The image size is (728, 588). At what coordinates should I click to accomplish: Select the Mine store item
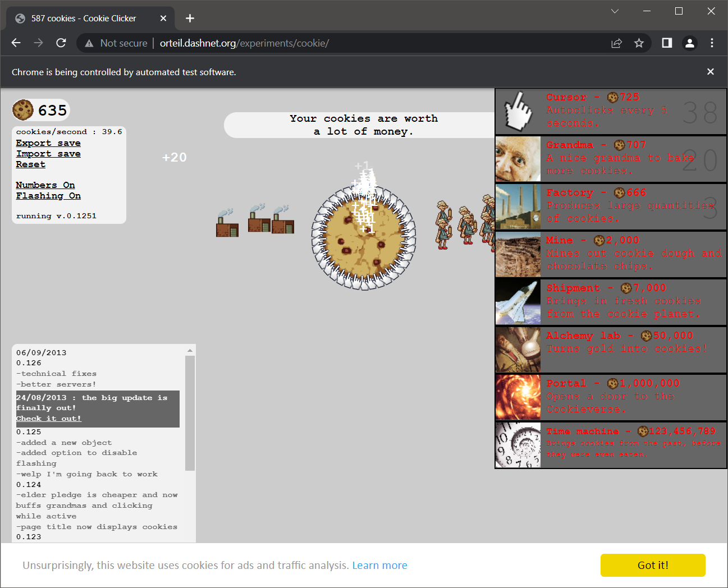pos(611,254)
